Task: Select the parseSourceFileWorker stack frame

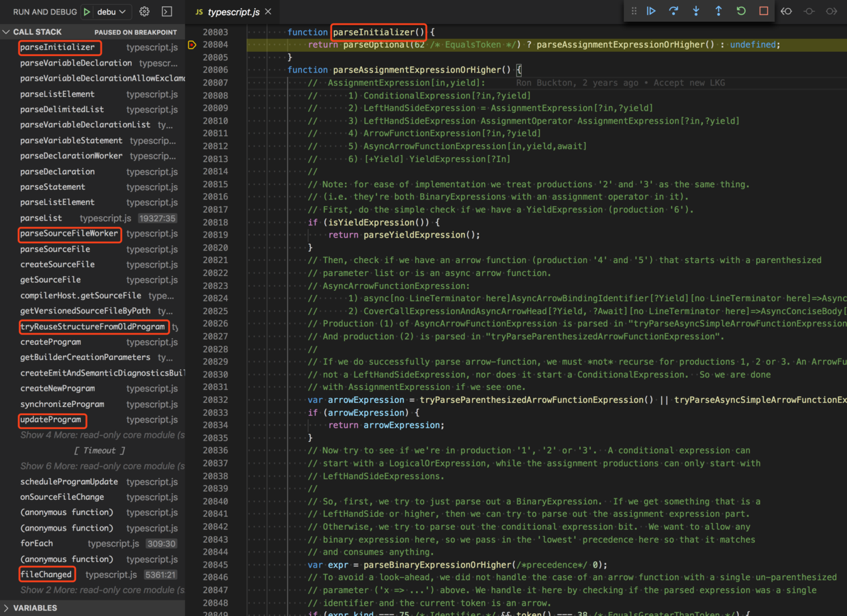Action: click(69, 234)
